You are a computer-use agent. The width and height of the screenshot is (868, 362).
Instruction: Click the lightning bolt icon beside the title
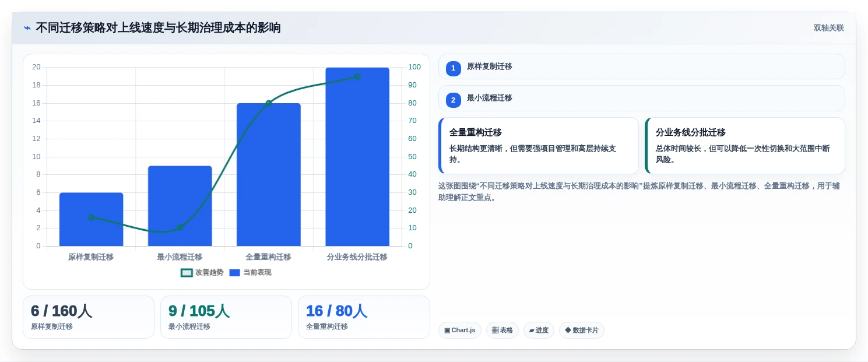click(x=27, y=28)
